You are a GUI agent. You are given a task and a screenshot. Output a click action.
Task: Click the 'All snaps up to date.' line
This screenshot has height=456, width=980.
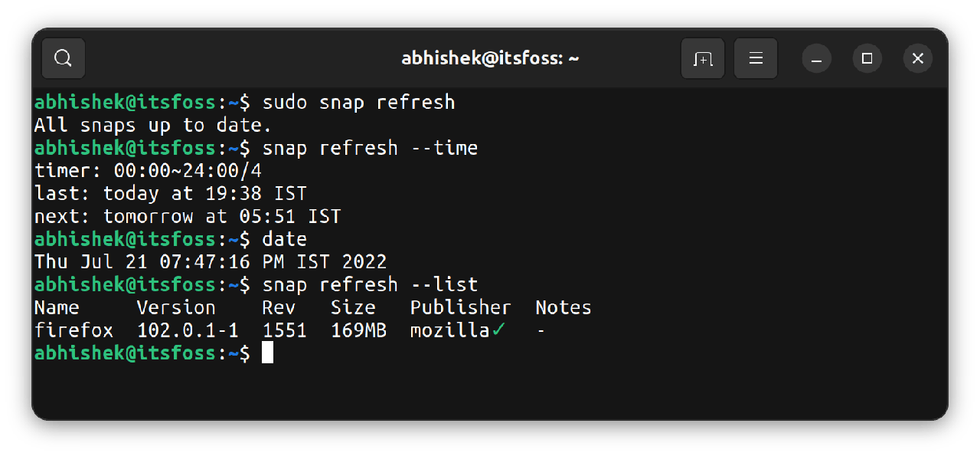[153, 125]
